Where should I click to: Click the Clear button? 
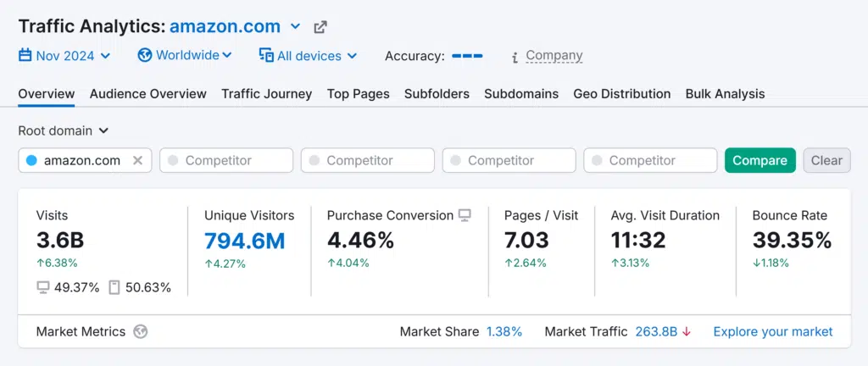pos(826,160)
